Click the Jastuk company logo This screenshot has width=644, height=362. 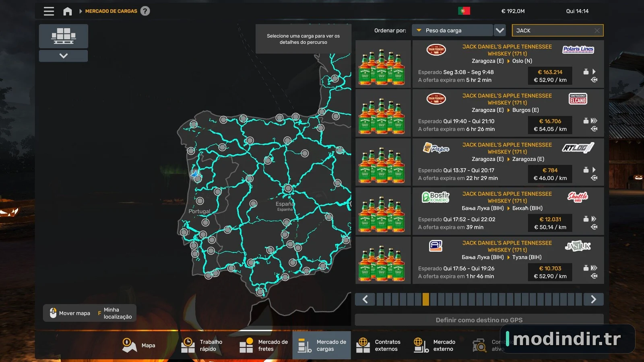tap(578, 246)
